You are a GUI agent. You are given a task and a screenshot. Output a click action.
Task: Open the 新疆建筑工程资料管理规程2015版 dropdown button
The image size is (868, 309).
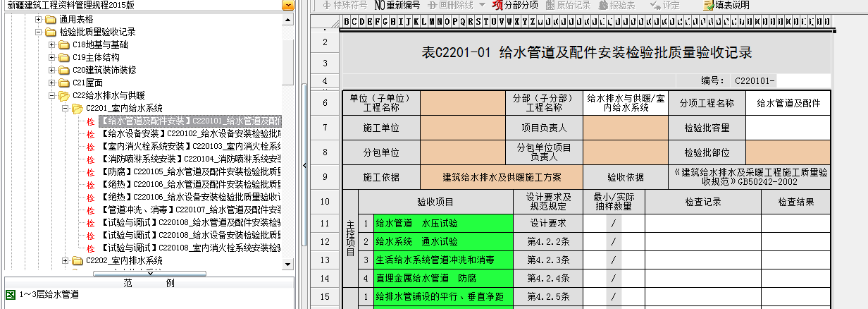point(287,6)
